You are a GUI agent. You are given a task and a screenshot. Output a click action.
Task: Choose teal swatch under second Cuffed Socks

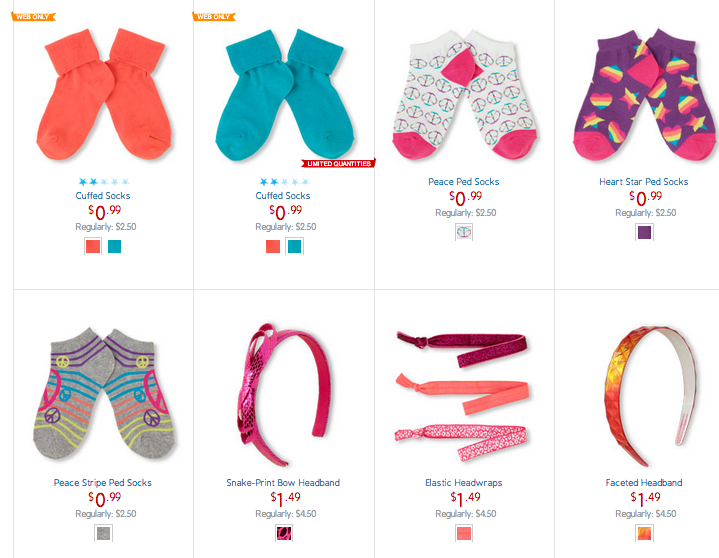tap(294, 246)
